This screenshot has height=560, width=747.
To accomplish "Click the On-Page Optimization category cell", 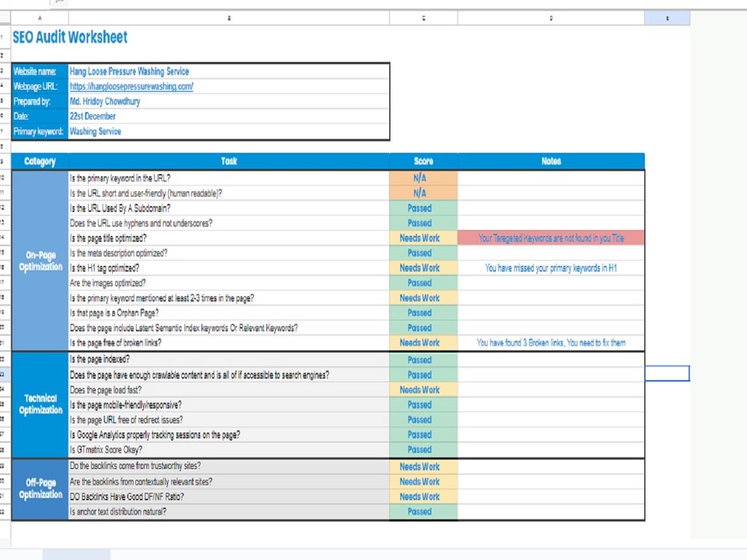I will coord(40,261).
